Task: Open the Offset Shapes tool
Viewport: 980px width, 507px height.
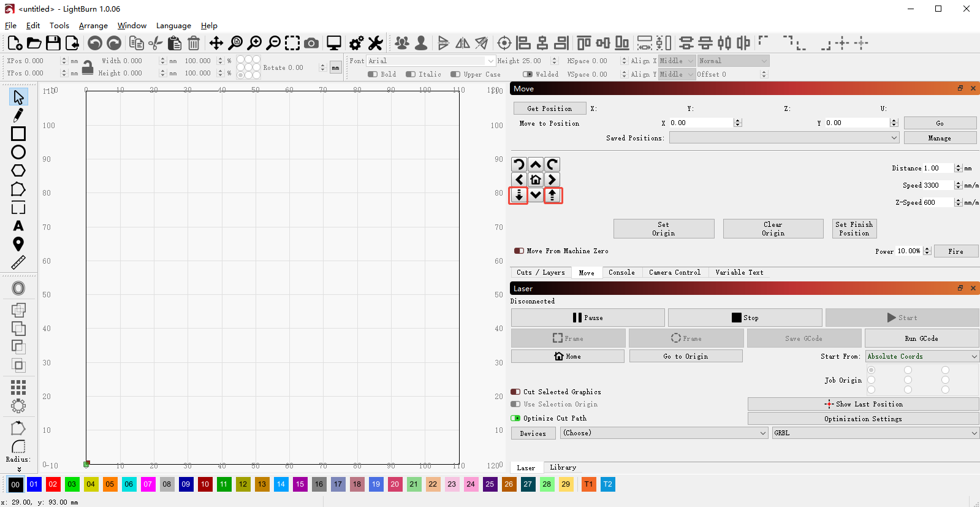Action: pyautogui.click(x=18, y=288)
